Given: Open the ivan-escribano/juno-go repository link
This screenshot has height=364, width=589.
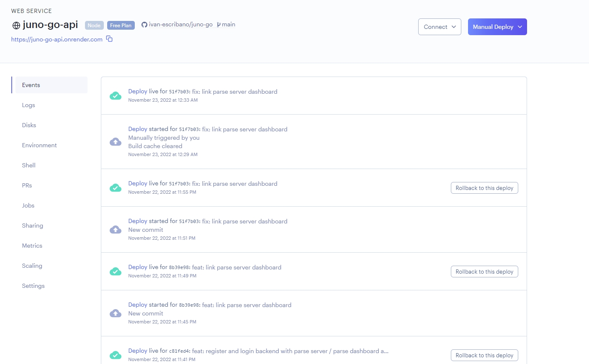Looking at the screenshot, I should [x=180, y=25].
